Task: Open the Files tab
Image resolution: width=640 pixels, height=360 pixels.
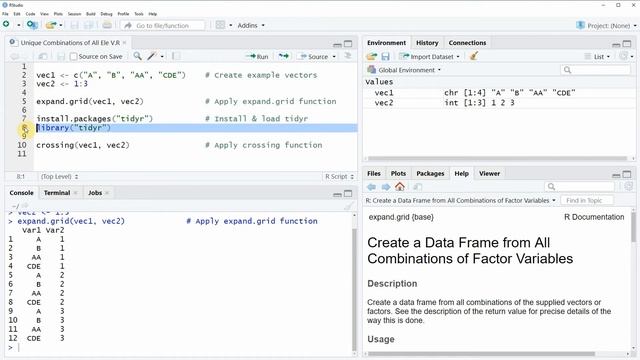Action: pos(373,173)
